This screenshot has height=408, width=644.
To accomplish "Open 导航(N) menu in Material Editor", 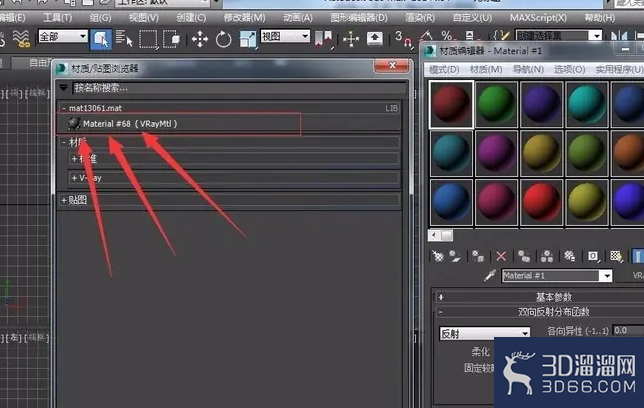I will pyautogui.click(x=528, y=69).
